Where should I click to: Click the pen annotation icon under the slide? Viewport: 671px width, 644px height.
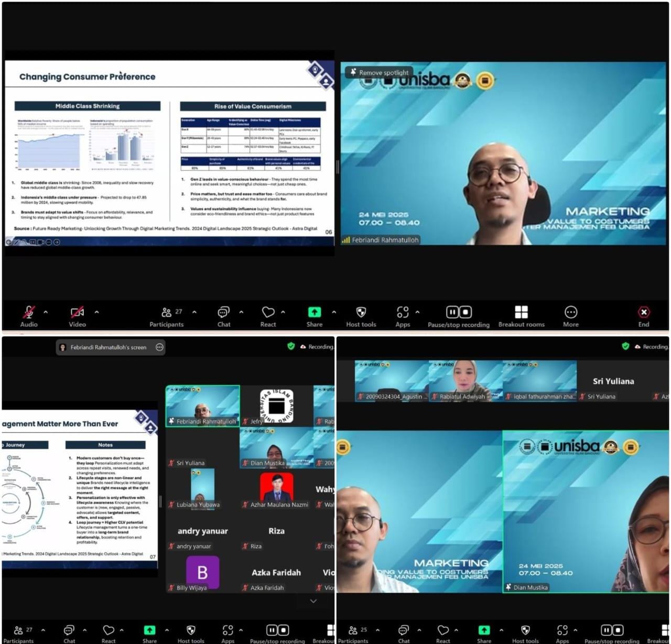(16, 242)
